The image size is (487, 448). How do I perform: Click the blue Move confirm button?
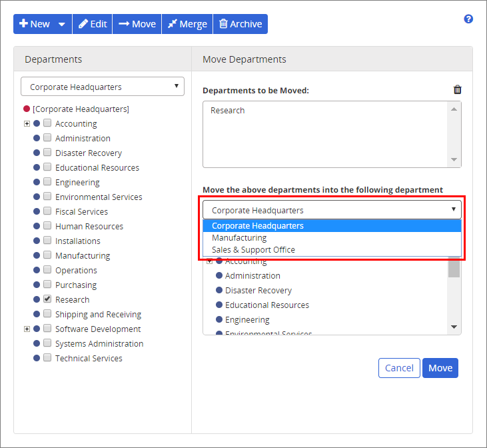(440, 368)
